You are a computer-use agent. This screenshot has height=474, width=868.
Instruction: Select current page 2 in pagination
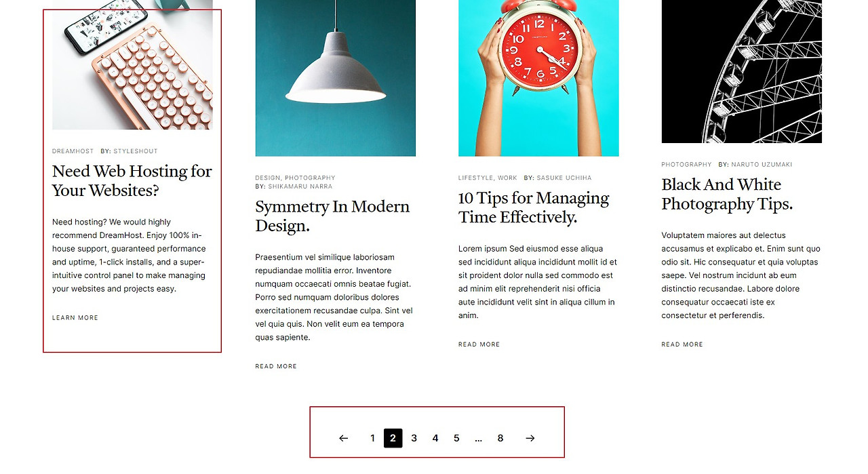coord(393,438)
